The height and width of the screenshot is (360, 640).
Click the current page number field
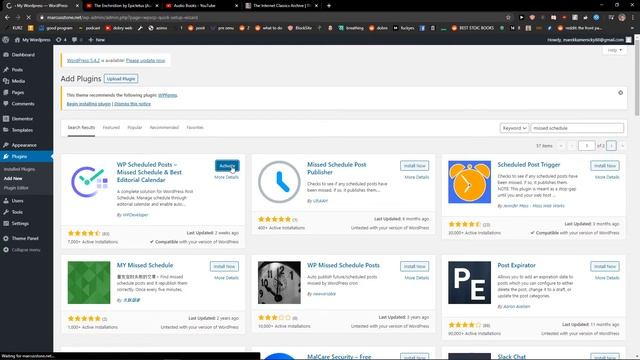point(587,146)
